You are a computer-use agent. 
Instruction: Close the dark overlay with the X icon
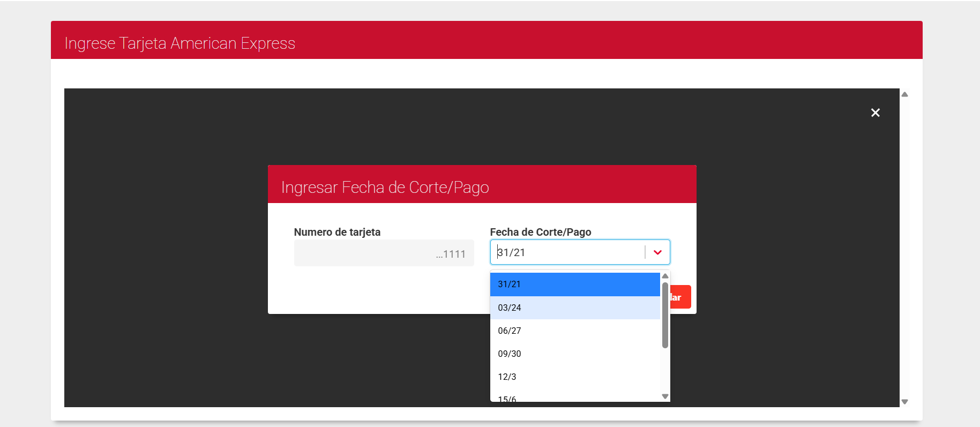875,113
